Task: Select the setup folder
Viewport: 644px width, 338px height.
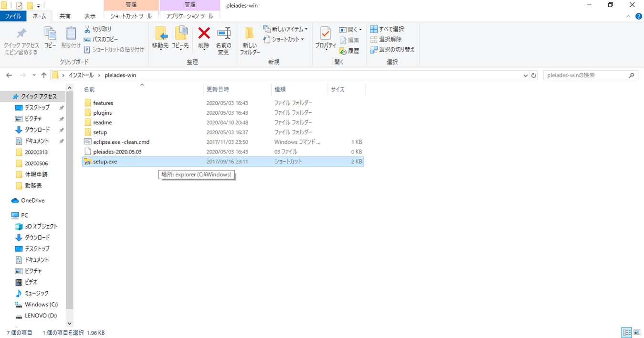Action: (223, 132)
